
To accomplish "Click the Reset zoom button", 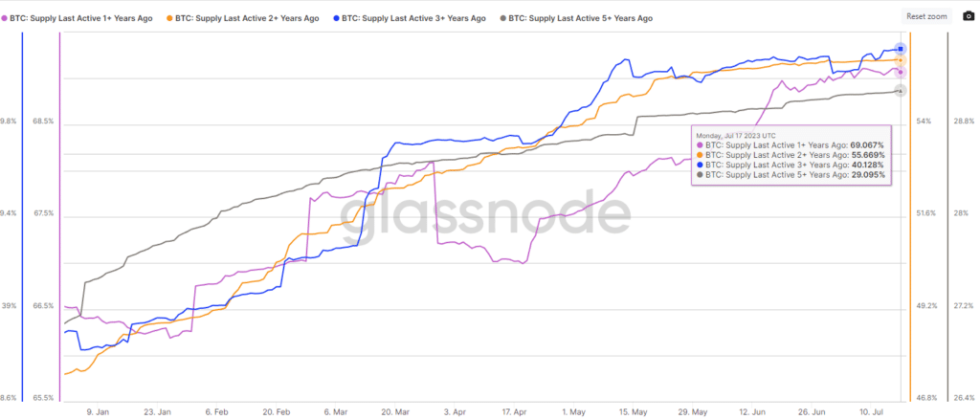I will point(926,16).
